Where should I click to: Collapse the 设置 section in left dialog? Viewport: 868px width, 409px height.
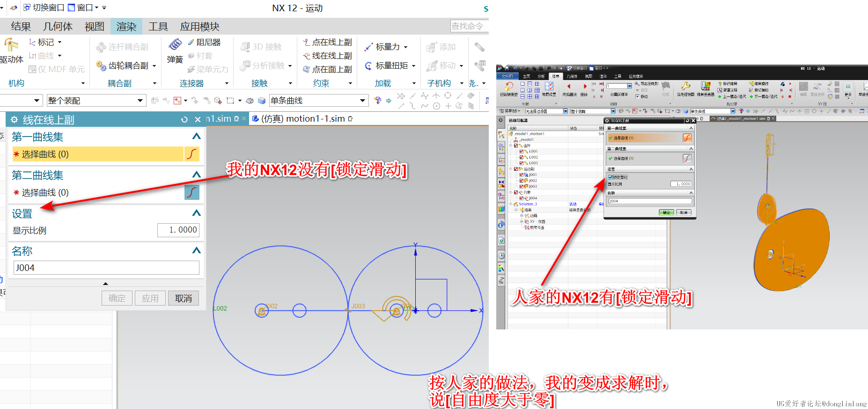[x=197, y=213]
